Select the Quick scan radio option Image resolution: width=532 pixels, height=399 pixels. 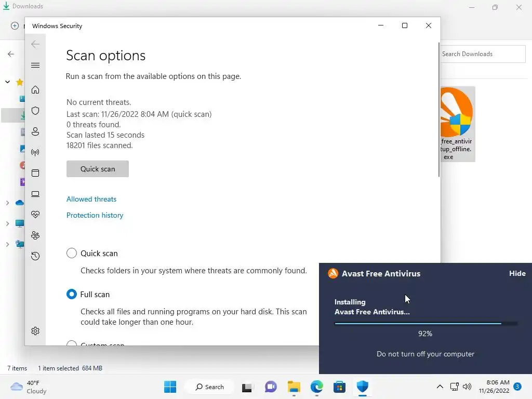point(72,253)
